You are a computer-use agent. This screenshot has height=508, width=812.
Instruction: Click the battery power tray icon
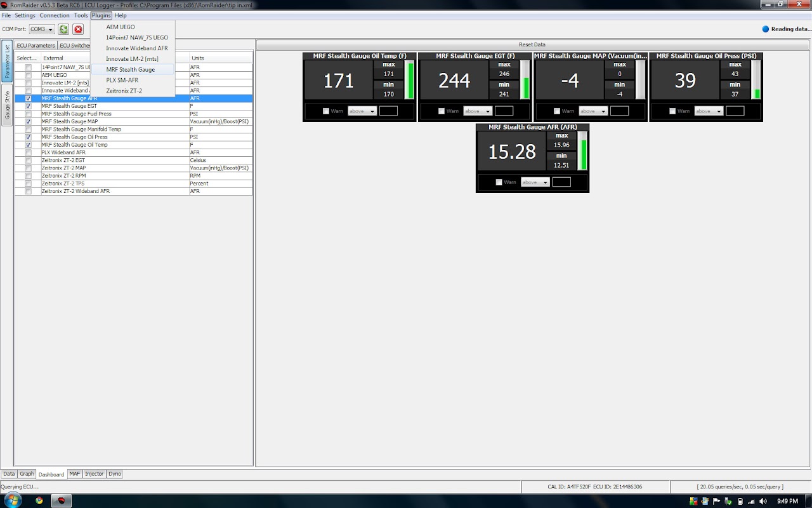point(740,502)
